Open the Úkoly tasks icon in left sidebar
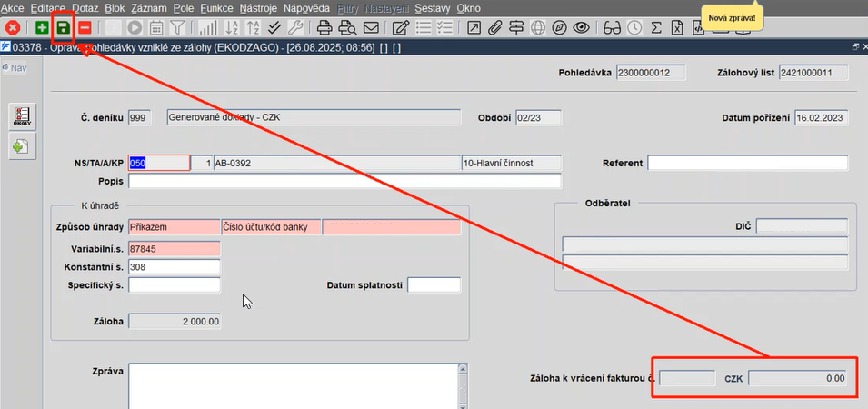 [23, 116]
